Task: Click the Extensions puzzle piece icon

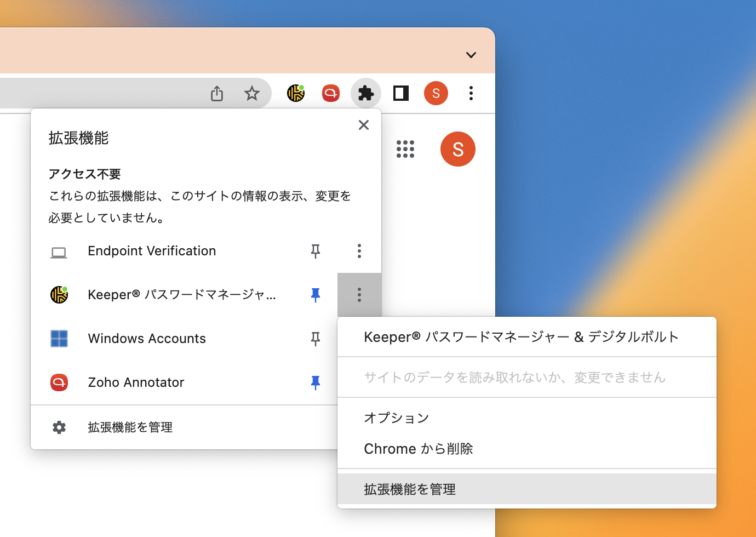Action: [x=365, y=93]
